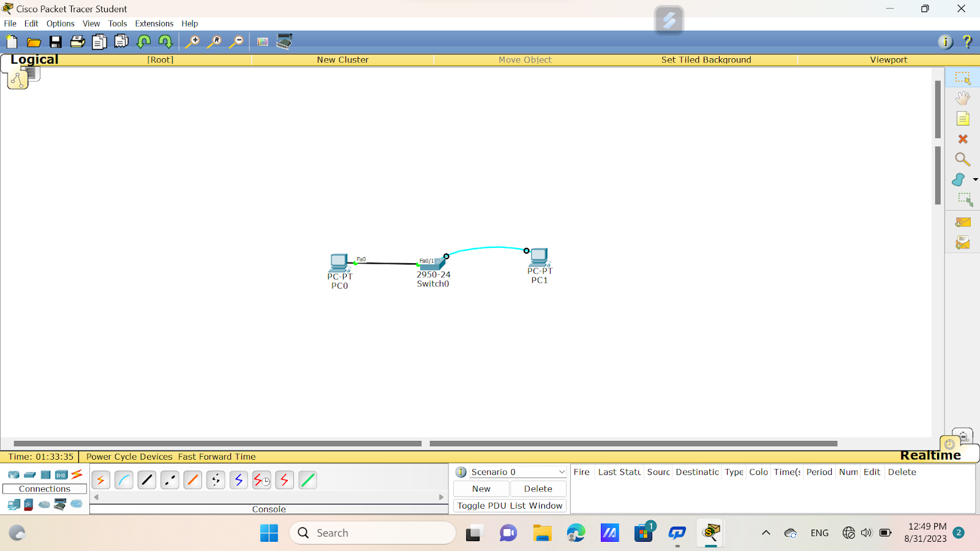Click the New scenario button
Image resolution: width=980 pixels, height=551 pixels.
pos(481,489)
